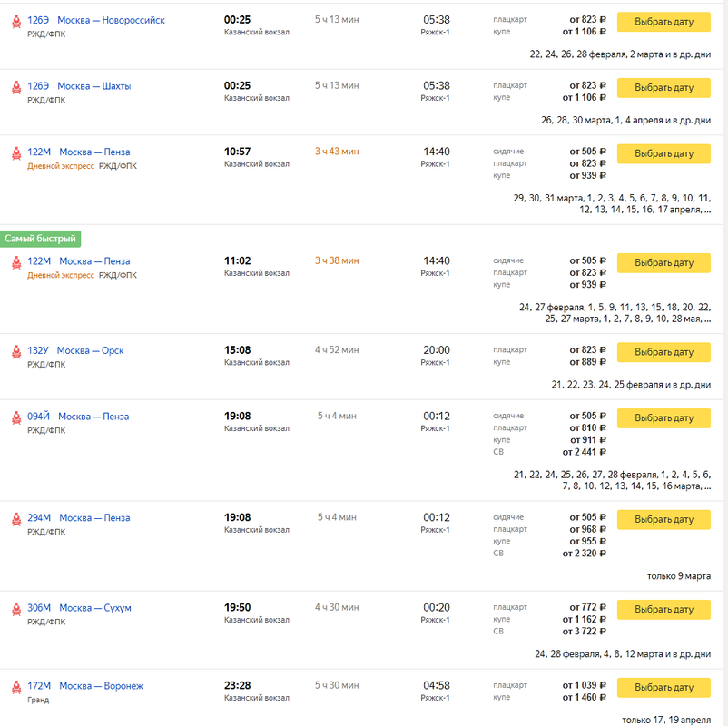Click departure time 15:08
The image size is (728, 726).
click(237, 350)
